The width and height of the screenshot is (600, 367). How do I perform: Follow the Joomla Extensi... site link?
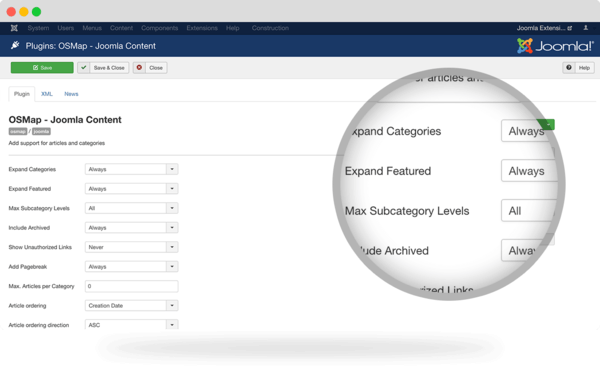(x=544, y=28)
